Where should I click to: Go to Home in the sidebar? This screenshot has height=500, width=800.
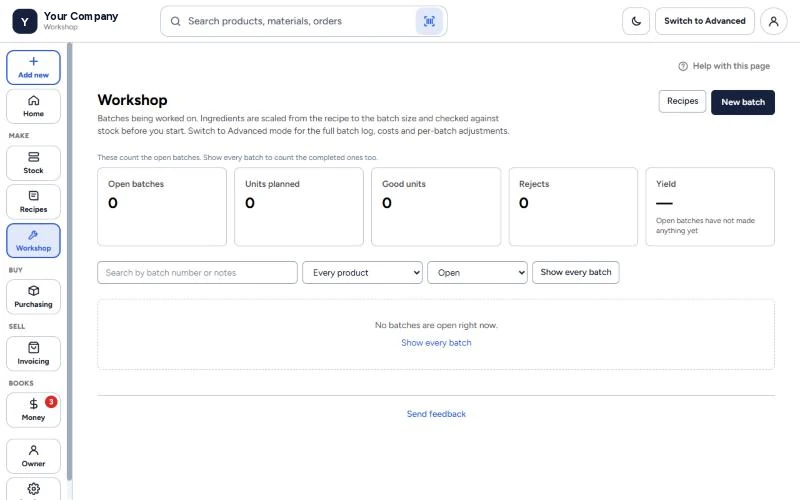[x=33, y=107]
